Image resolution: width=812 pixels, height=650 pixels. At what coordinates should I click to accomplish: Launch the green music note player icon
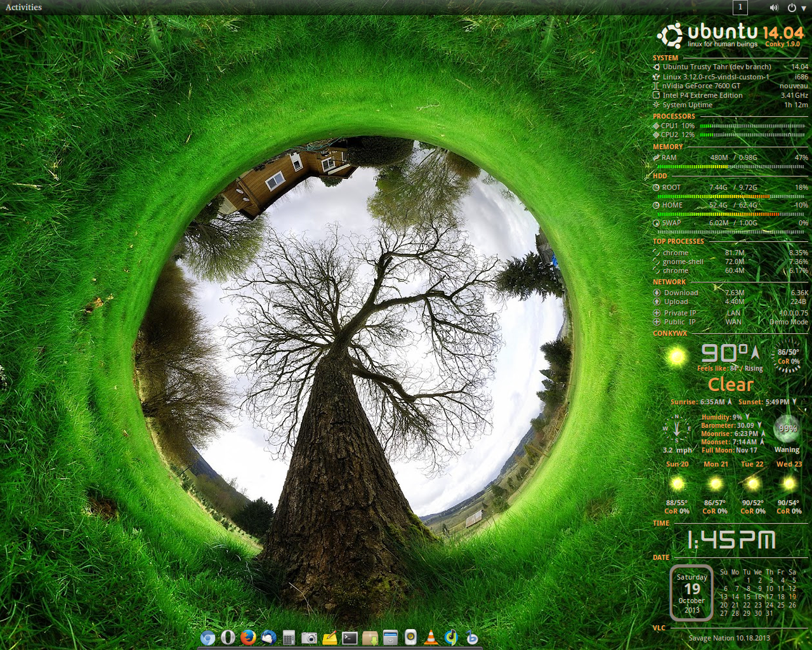451,637
